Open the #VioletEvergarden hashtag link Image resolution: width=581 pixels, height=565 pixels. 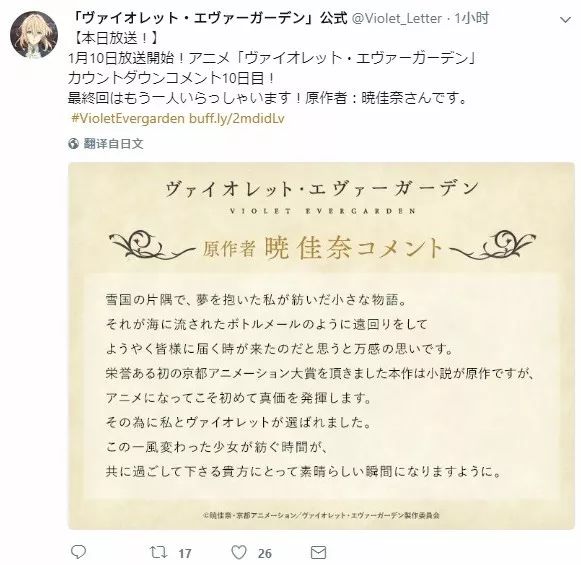click(x=128, y=119)
